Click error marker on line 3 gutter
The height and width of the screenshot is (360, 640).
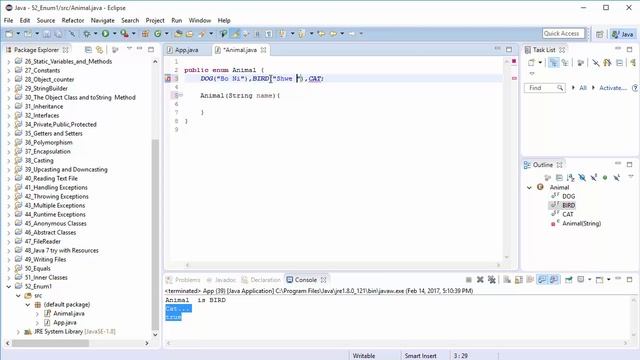coord(168,78)
